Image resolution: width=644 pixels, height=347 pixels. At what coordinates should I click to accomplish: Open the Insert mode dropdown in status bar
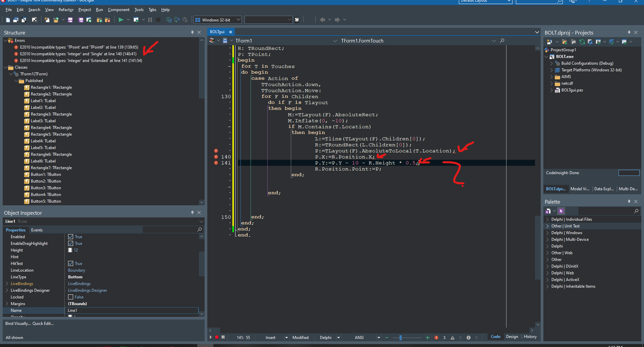tap(286, 338)
